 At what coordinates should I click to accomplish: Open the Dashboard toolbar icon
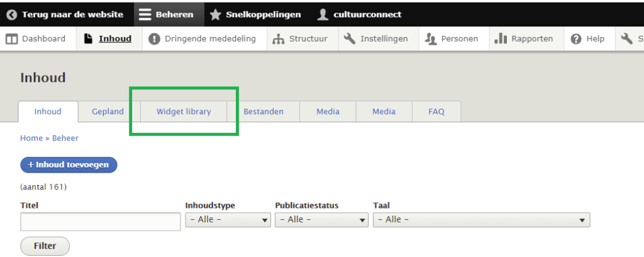pyautogui.click(x=12, y=39)
